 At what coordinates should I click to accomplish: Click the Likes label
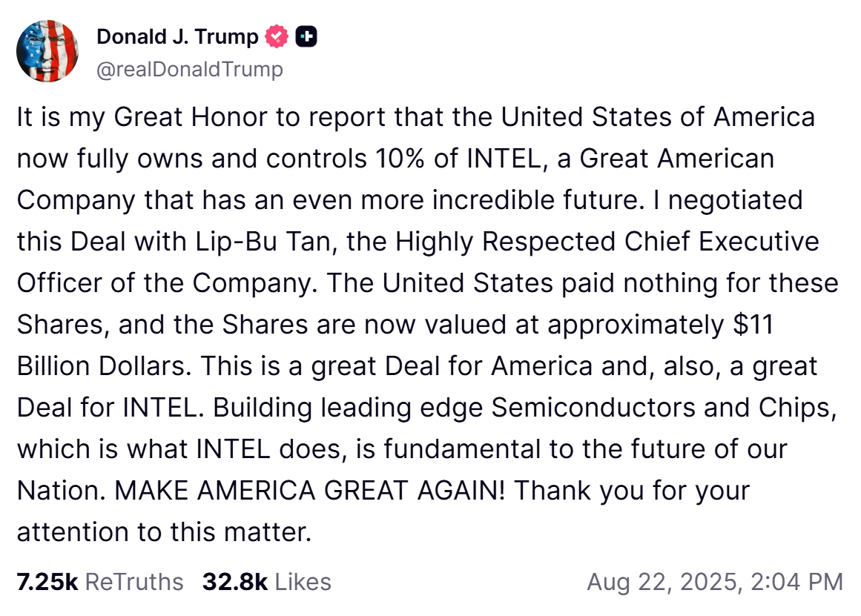303,582
